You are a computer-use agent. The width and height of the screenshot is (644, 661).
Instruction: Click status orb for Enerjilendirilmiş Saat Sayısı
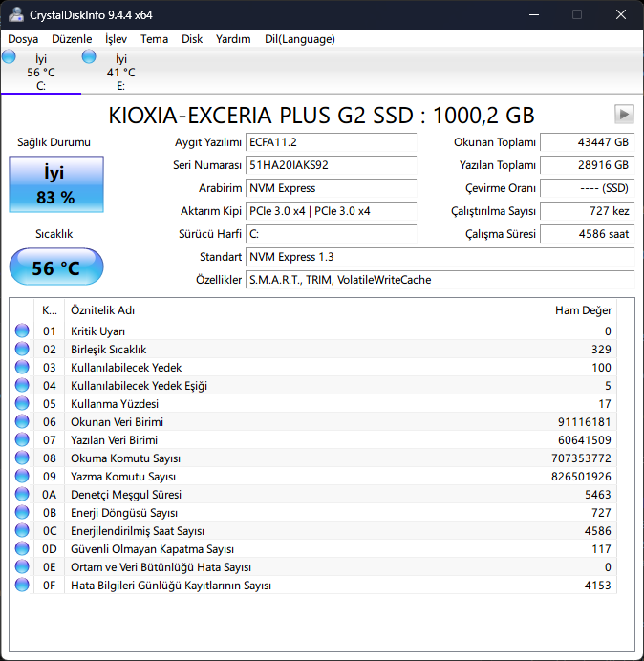[x=22, y=530]
